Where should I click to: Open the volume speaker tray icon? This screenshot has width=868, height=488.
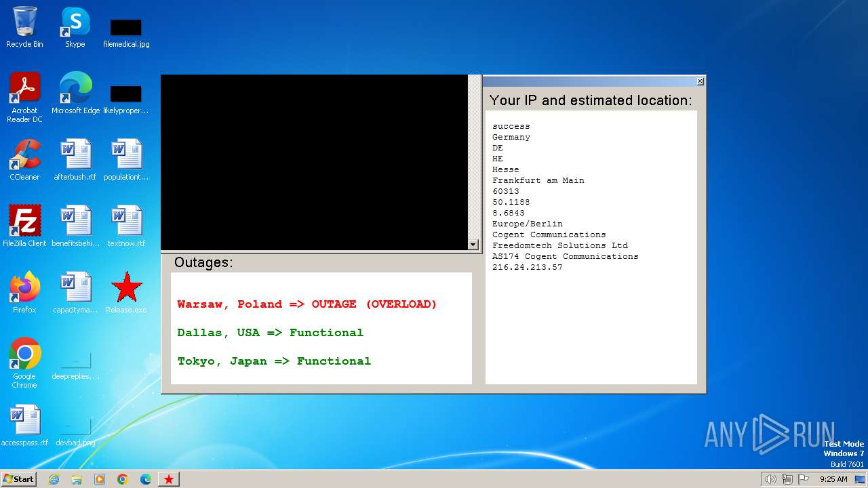click(x=770, y=479)
